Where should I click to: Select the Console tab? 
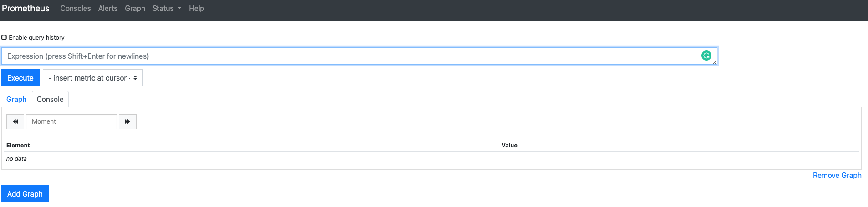pyautogui.click(x=50, y=99)
